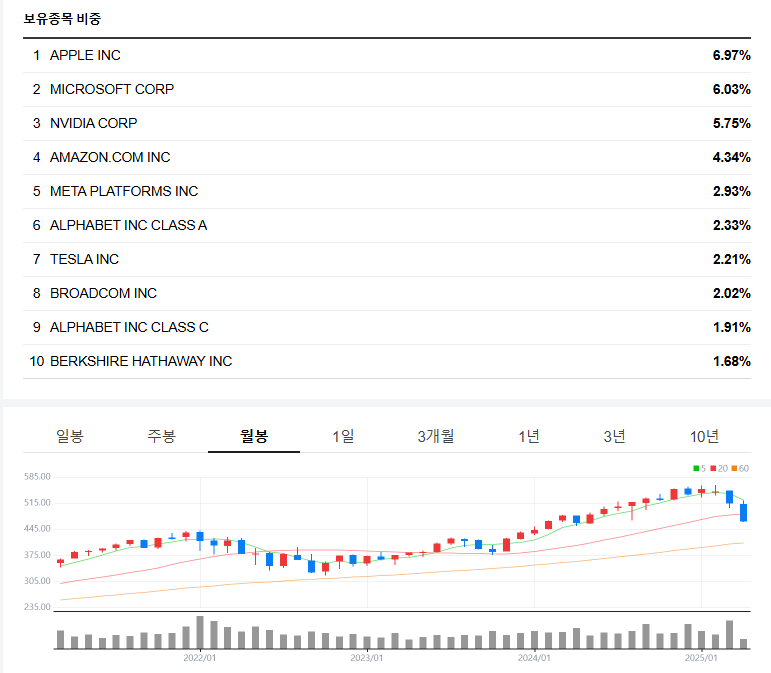Click the BROADCOM INC holding name
This screenshot has width=771, height=673.
pyautogui.click(x=103, y=293)
